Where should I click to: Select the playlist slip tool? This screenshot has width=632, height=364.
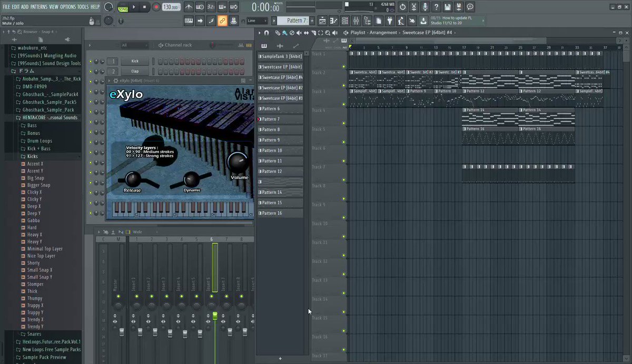pos(305,33)
